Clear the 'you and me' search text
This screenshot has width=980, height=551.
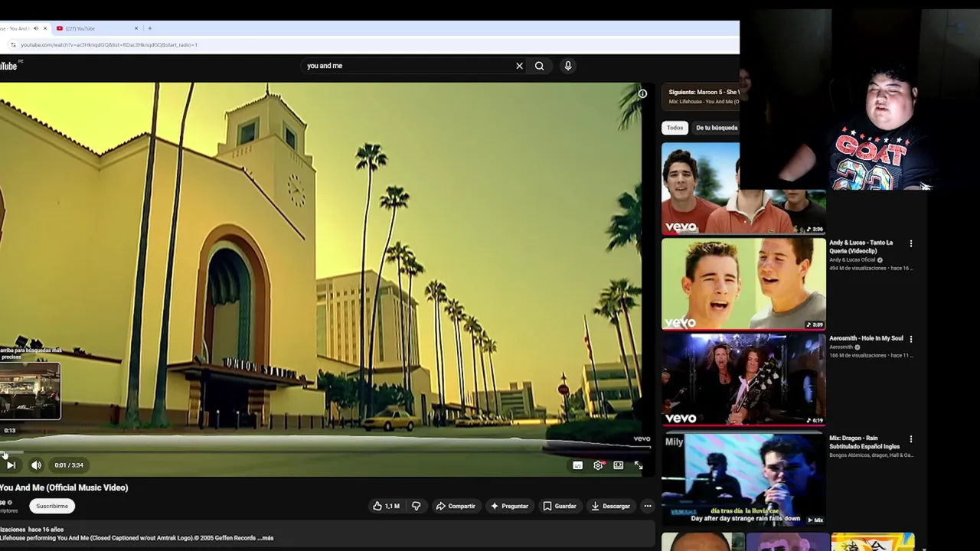point(519,66)
